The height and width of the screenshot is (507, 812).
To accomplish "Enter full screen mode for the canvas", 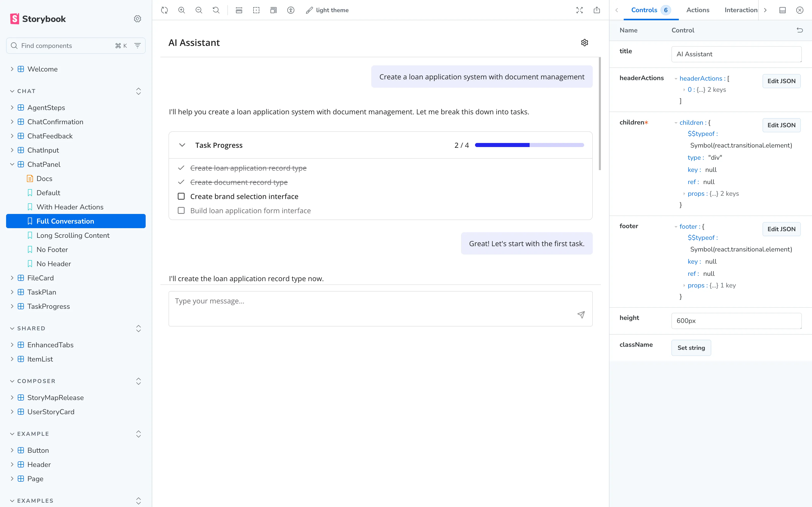I will point(580,10).
